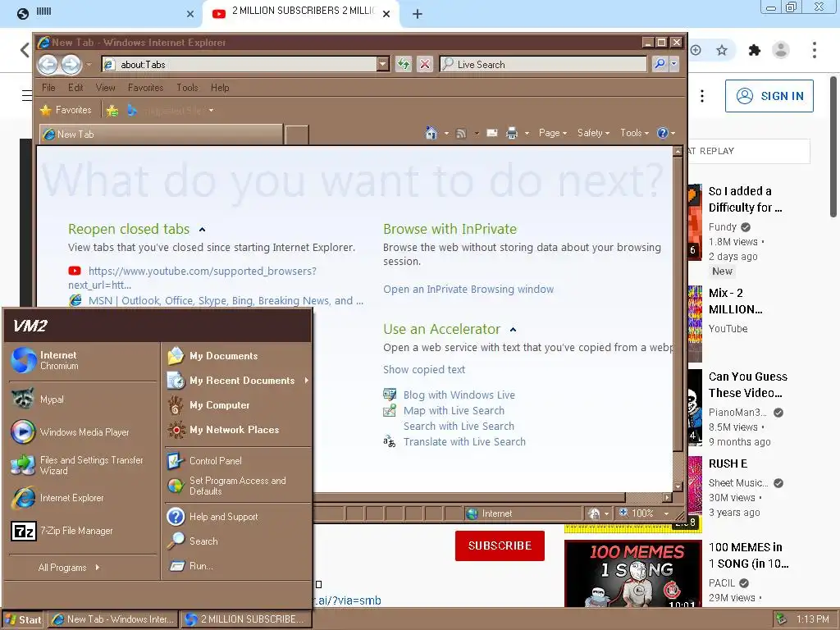This screenshot has height=630, width=840.
Task: Click the Live Search magnifier button
Action: pyautogui.click(x=660, y=64)
